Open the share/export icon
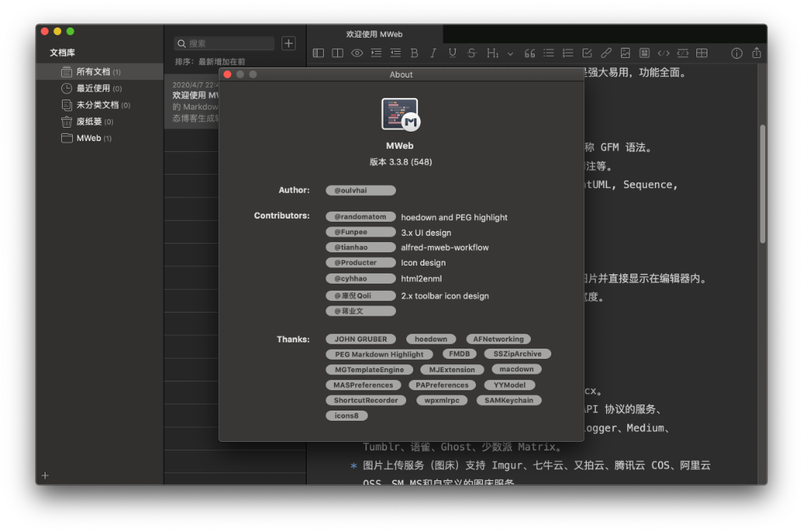 coord(757,52)
